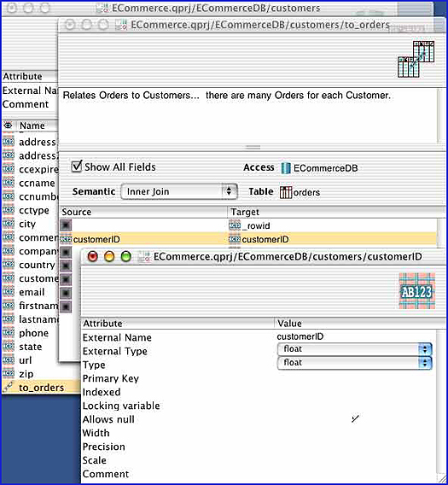Click the eye icon column header
Image resolution: width=448 pixels, height=485 pixels.
click(x=8, y=126)
